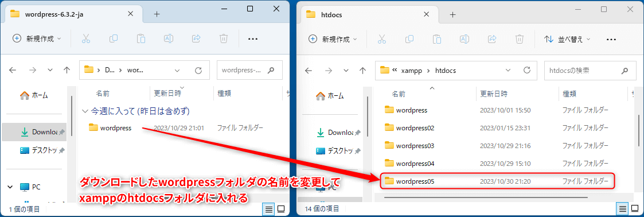This screenshot has height=217, width=644.
Task: Open the more options menu in wordpress-6.3.2-ja window
Action: pos(252,39)
